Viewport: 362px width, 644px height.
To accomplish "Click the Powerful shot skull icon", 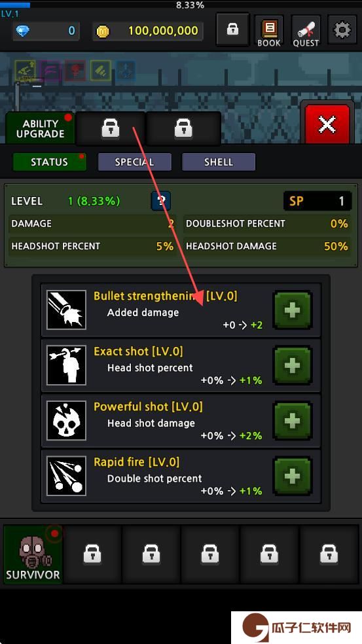I will pos(66,421).
